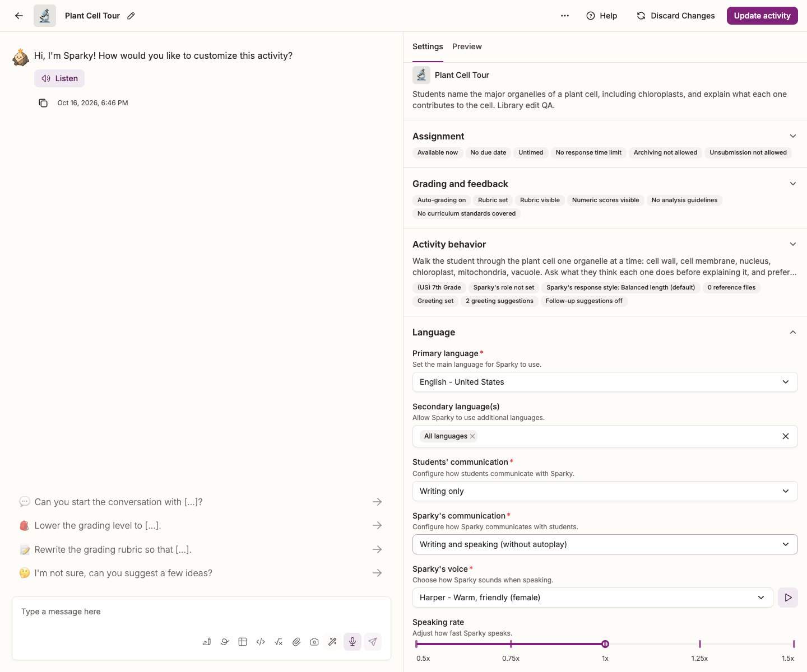Image resolution: width=807 pixels, height=672 pixels.
Task: Insert a code block in message
Action: pos(261,642)
